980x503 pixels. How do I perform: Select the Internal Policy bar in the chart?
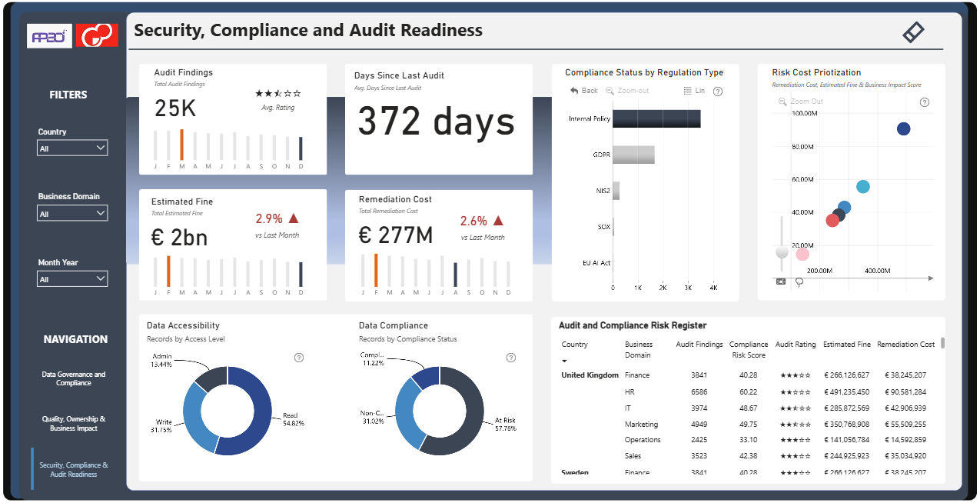coord(657,118)
